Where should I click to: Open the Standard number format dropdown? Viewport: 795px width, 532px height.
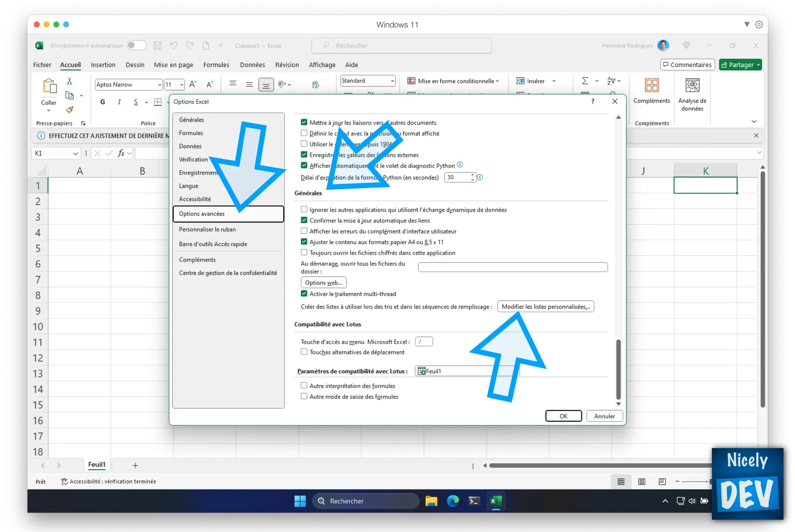click(x=392, y=81)
